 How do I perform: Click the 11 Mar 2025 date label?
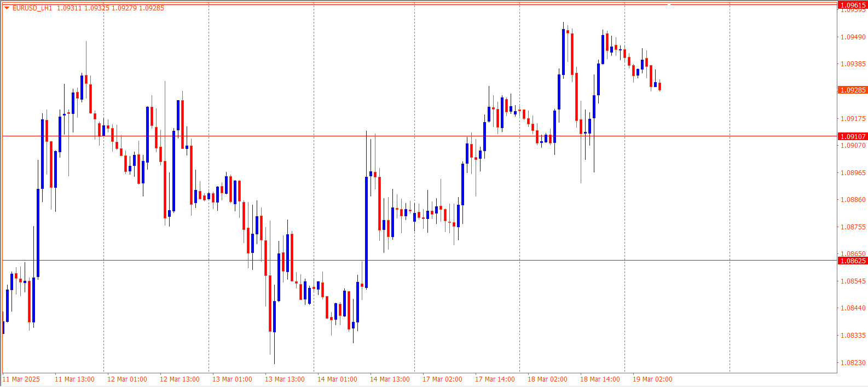(x=21, y=379)
